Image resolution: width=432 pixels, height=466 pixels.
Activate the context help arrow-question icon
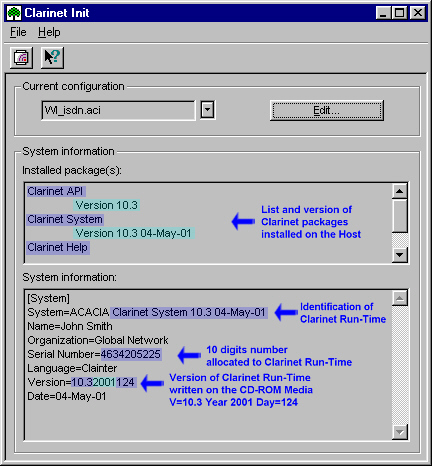52,58
